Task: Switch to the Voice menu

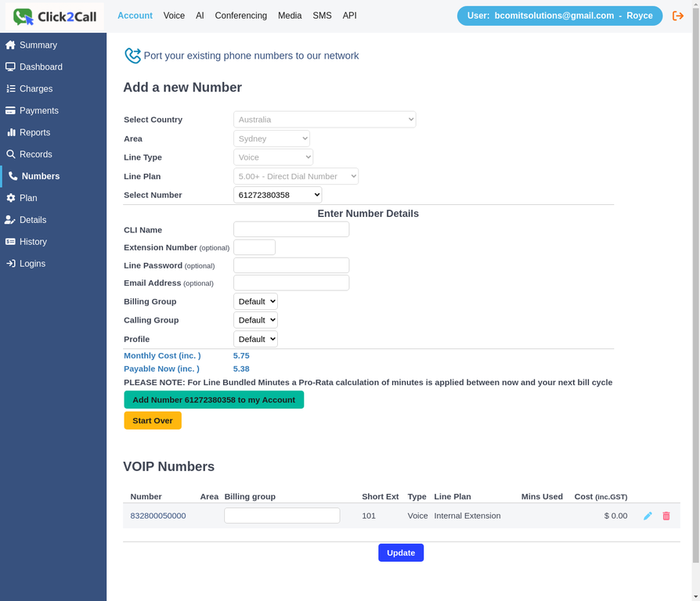Action: [x=174, y=15]
